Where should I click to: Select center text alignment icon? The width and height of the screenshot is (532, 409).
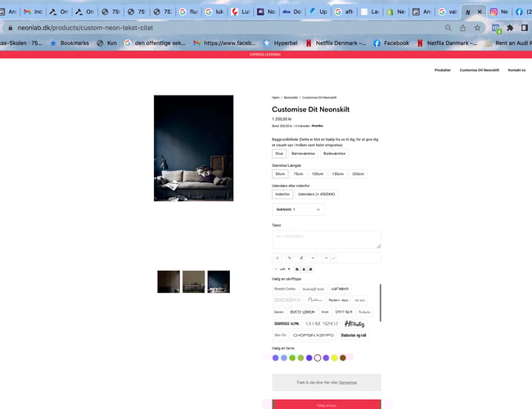tap(304, 269)
